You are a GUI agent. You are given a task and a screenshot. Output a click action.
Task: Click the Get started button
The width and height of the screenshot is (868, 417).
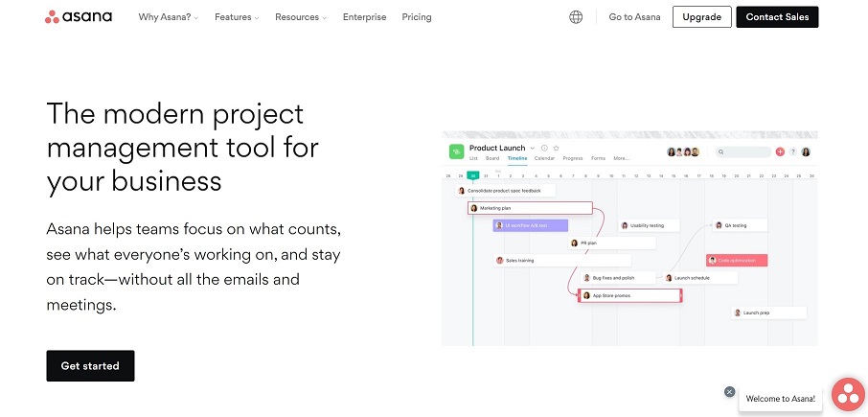(x=90, y=365)
